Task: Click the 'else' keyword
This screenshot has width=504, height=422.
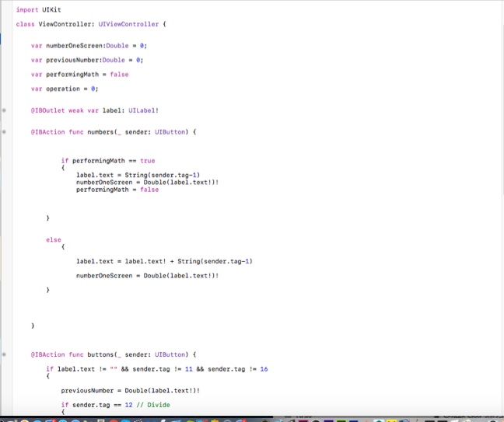Action: point(53,240)
